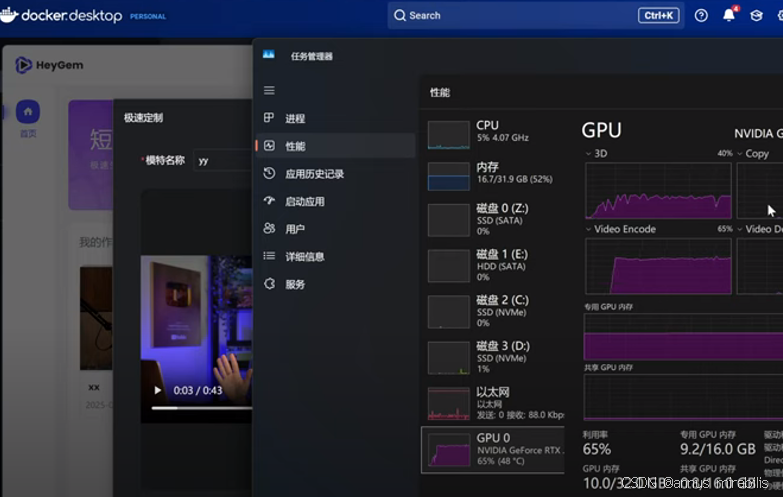Select the 以太网 (Ethernet) performance item
The height and width of the screenshot is (497, 783).
point(490,399)
